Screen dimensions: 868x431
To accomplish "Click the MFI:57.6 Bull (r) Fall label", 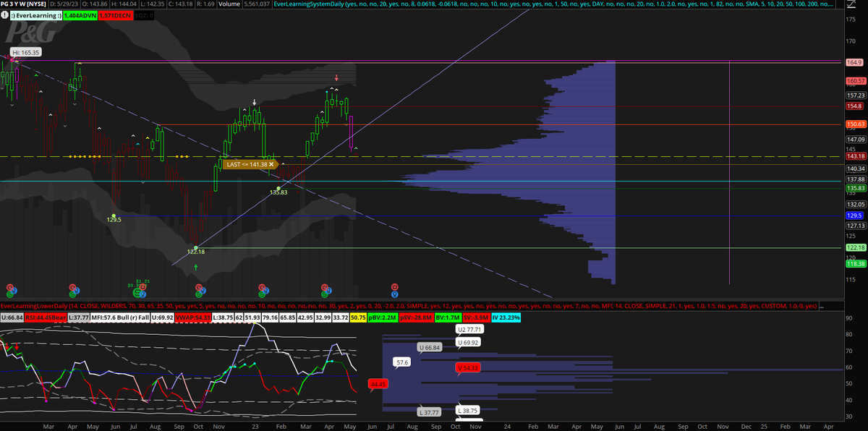I will [119, 317].
